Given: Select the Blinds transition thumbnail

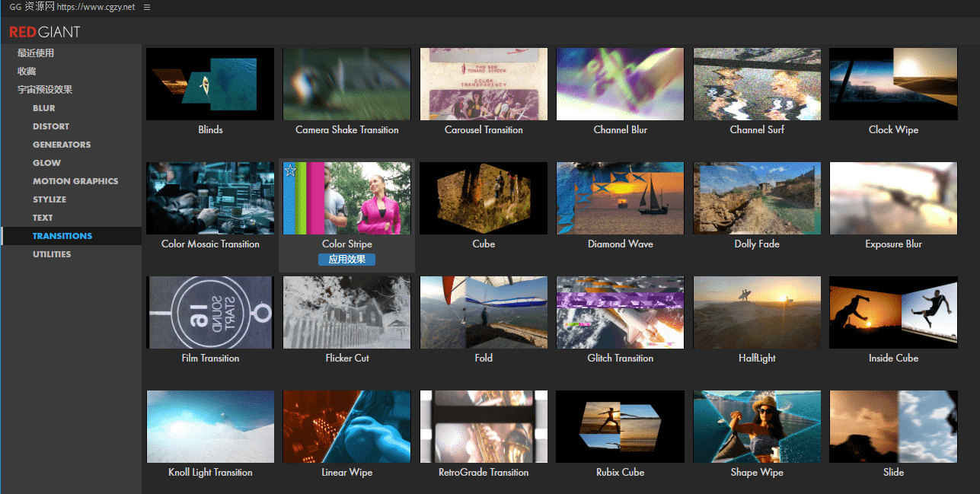Looking at the screenshot, I should point(210,84).
